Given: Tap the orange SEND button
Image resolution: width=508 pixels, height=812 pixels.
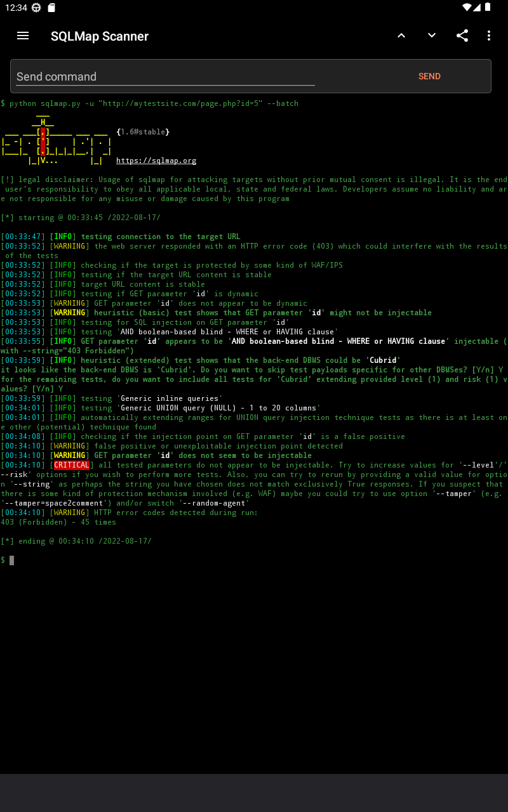Looking at the screenshot, I should pyautogui.click(x=429, y=76).
